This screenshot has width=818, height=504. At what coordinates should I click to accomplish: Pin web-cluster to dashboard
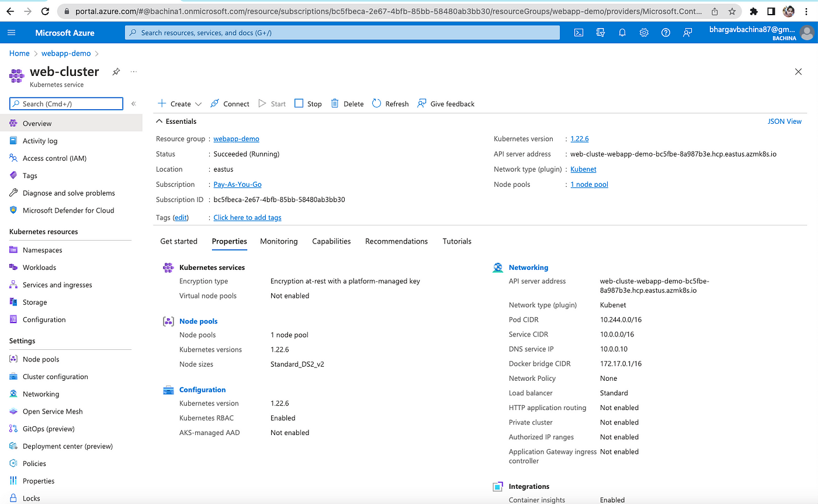tap(116, 72)
